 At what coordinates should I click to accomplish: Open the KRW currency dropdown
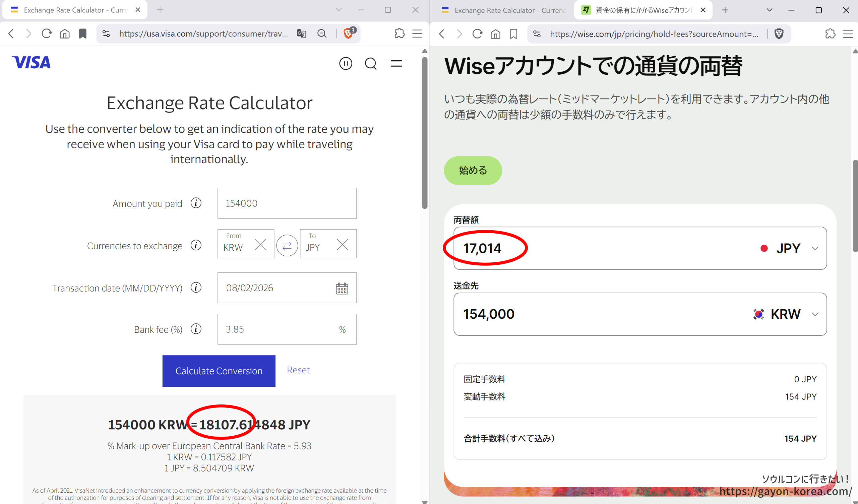(786, 314)
